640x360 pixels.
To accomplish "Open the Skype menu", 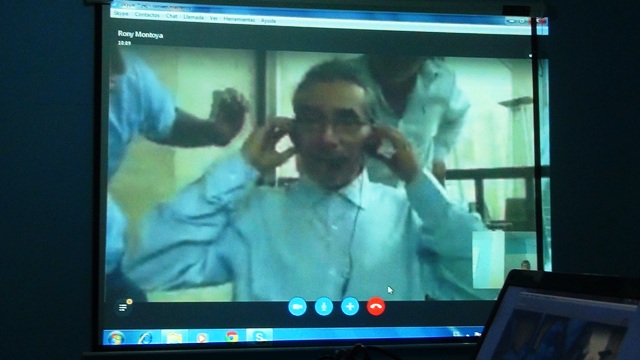I will coord(121,14).
